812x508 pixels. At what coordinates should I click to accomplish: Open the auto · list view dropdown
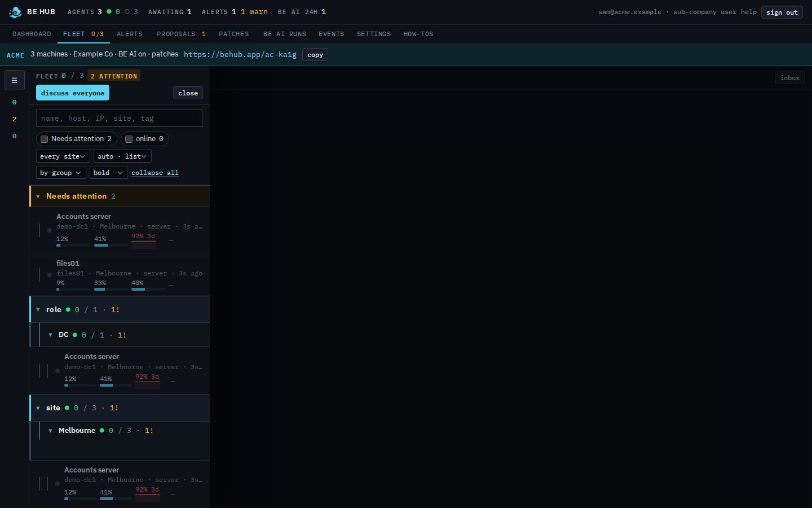point(122,156)
